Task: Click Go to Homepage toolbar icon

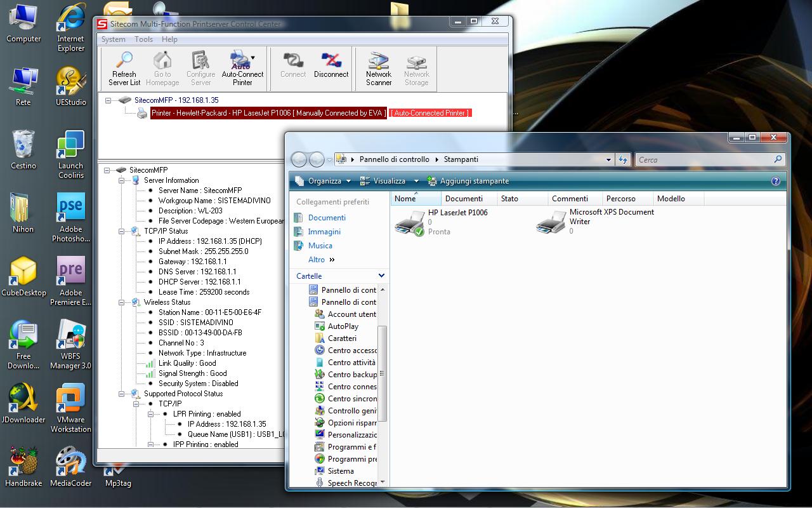Action: [x=162, y=69]
